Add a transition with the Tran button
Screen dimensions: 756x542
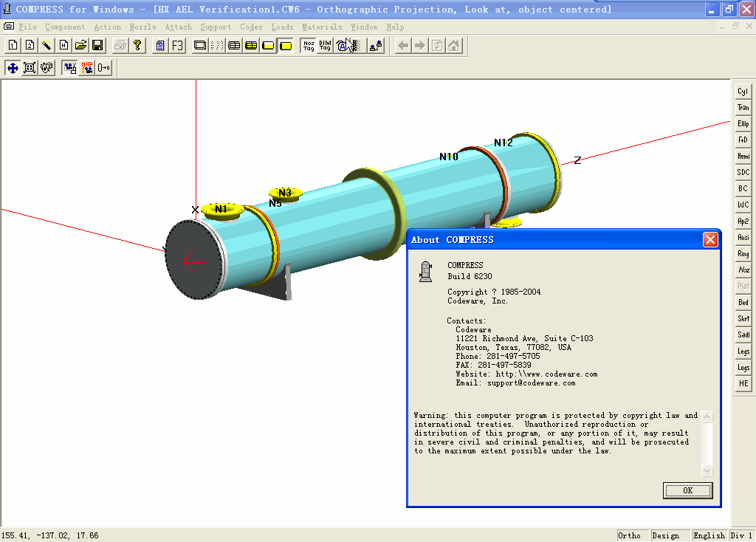point(743,108)
